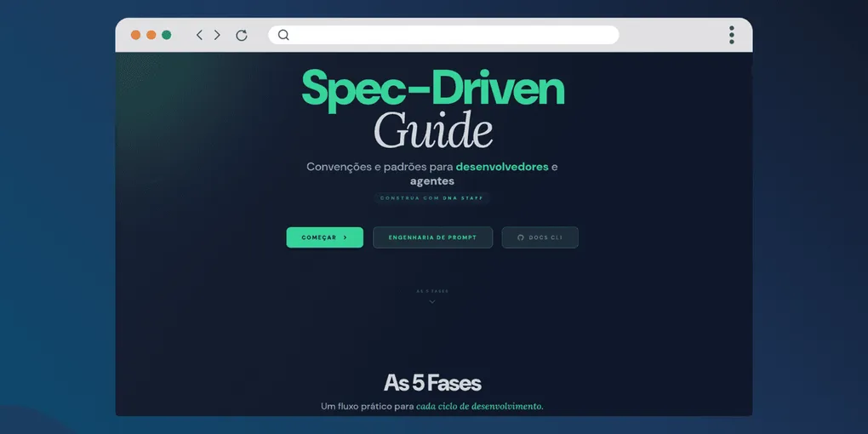Focus the browser address bar
The height and width of the screenshot is (434, 868).
pyautogui.click(x=443, y=35)
